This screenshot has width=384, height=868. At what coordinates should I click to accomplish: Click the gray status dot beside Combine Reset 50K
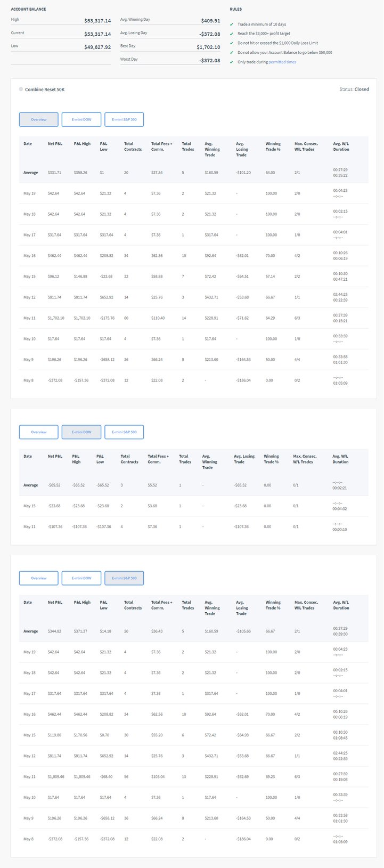coord(21,90)
